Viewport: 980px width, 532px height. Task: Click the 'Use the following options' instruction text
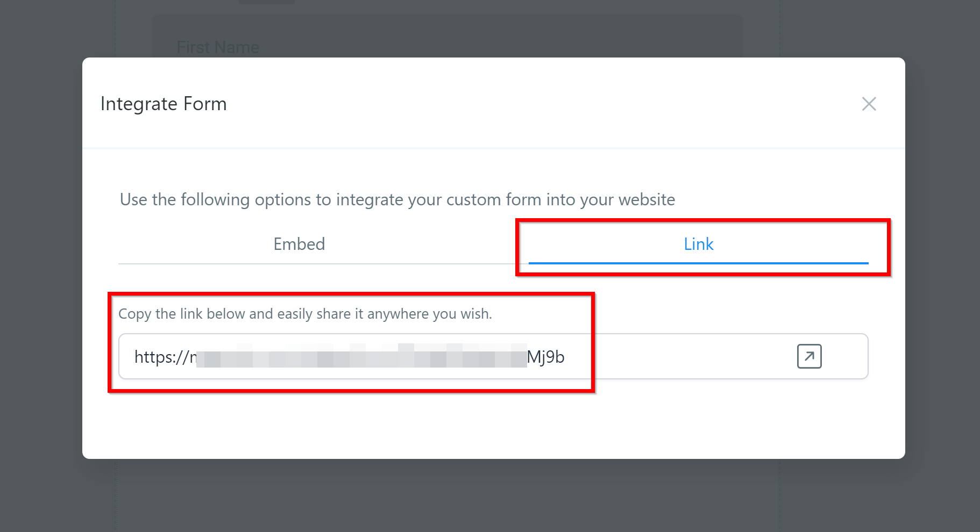397,199
